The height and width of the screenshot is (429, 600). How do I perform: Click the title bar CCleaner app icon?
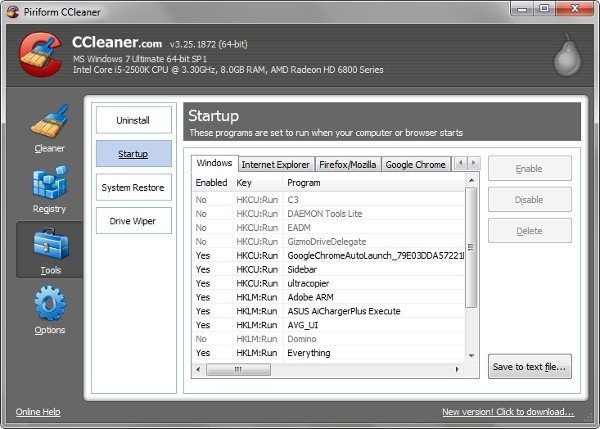pos(12,11)
